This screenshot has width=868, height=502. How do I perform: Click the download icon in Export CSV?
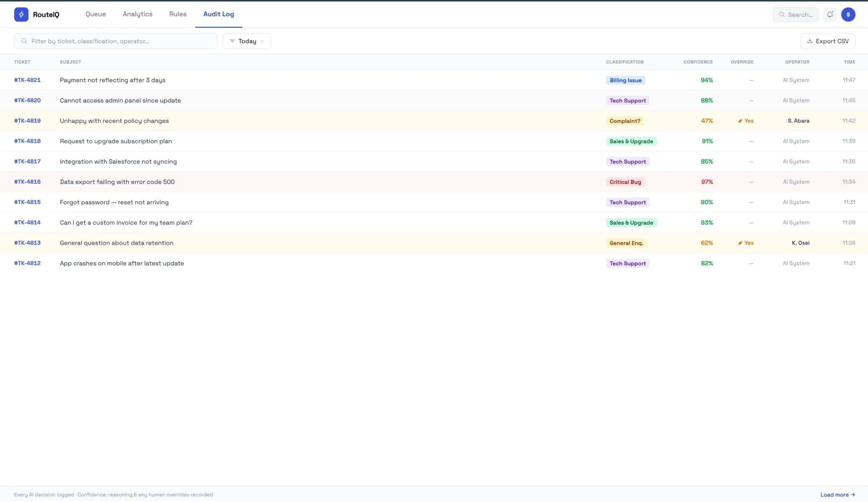809,41
